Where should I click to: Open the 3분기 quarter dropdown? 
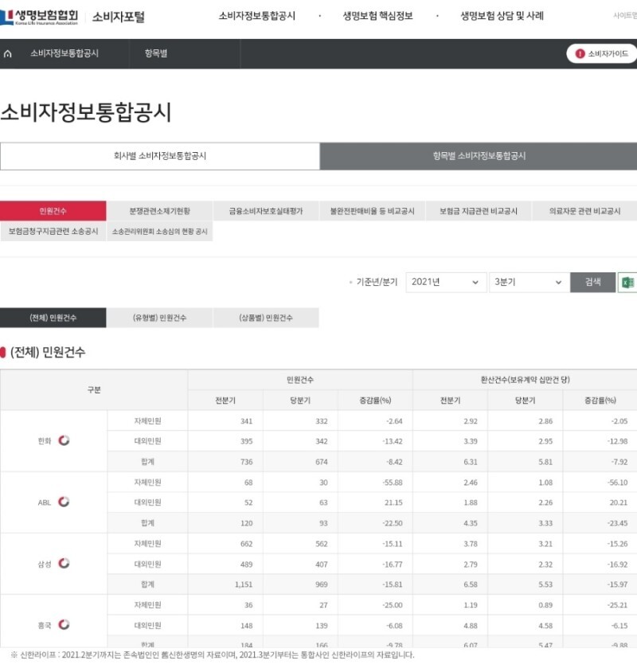tap(529, 282)
